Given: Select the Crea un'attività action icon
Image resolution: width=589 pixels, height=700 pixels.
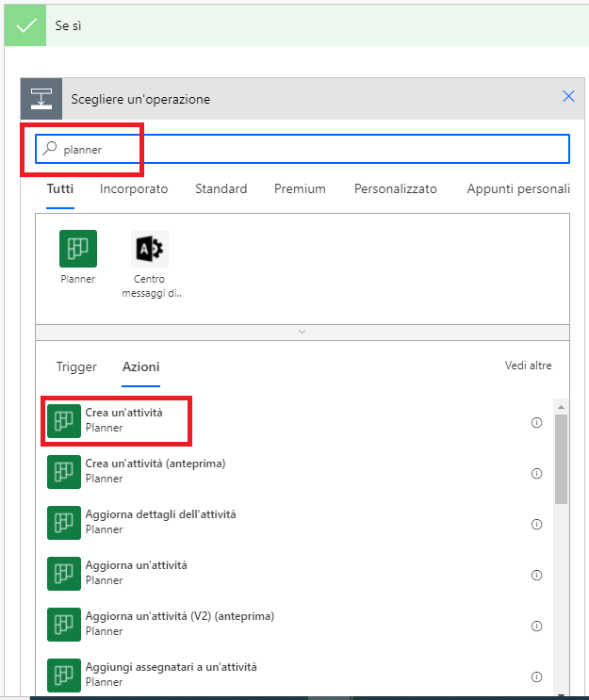Looking at the screenshot, I should 64,421.
